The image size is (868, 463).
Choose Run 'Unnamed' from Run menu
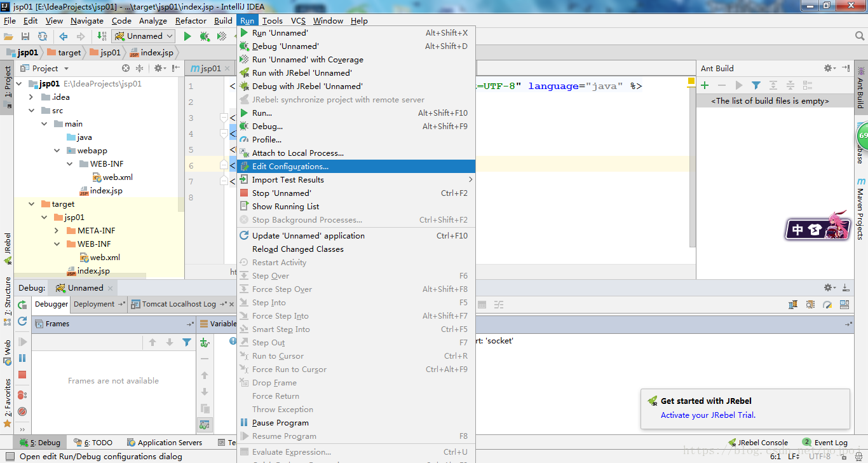coord(356,32)
